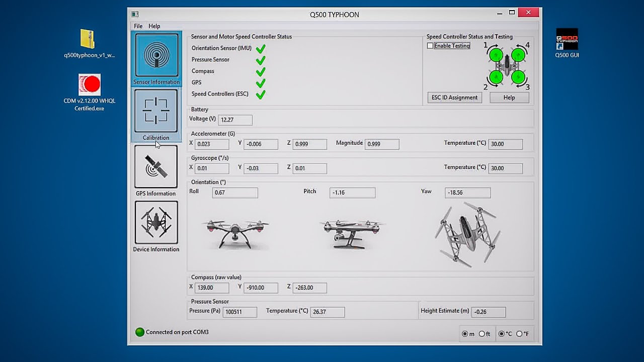
Task: Click the Orientation Sensor (IMU) green checkmark
Action: pyautogui.click(x=261, y=49)
